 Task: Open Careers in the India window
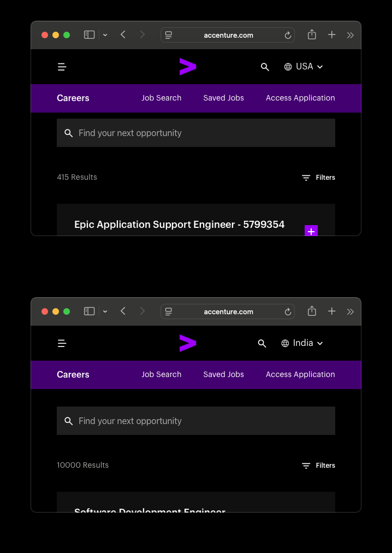[73, 374]
